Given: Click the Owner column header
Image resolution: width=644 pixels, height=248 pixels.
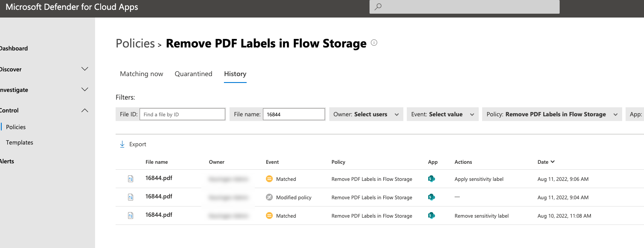Looking at the screenshot, I should point(217,162).
